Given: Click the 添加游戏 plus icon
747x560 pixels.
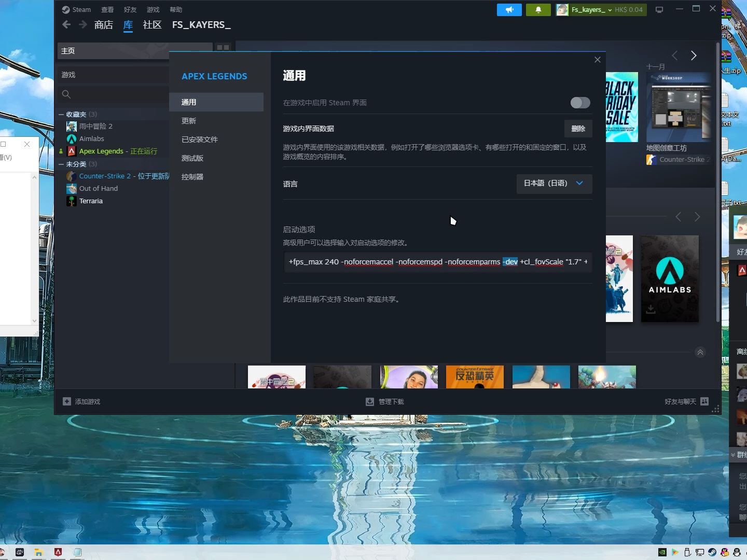Looking at the screenshot, I should point(67,401).
